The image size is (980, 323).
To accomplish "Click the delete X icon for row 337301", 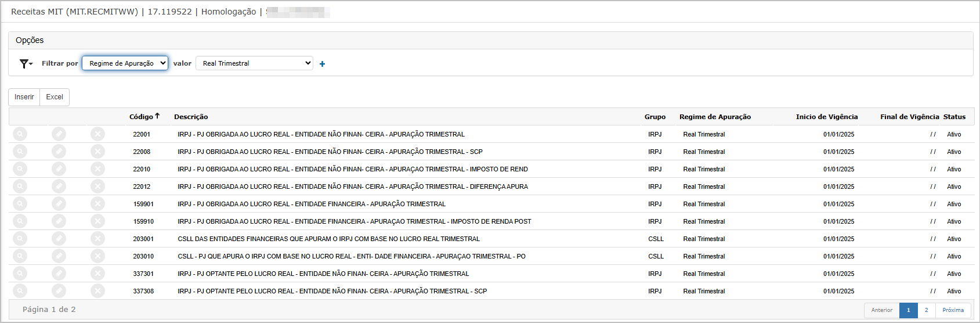I will tap(97, 274).
